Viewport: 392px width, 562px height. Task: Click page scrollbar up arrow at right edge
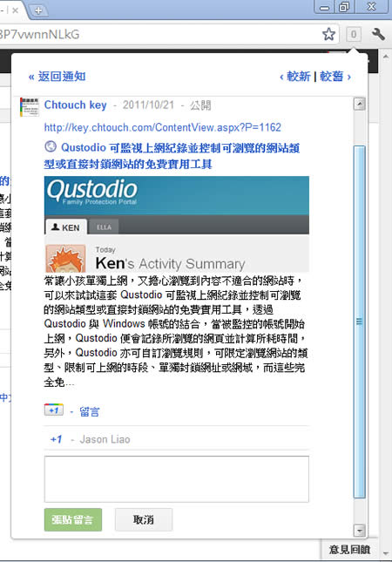386,57
